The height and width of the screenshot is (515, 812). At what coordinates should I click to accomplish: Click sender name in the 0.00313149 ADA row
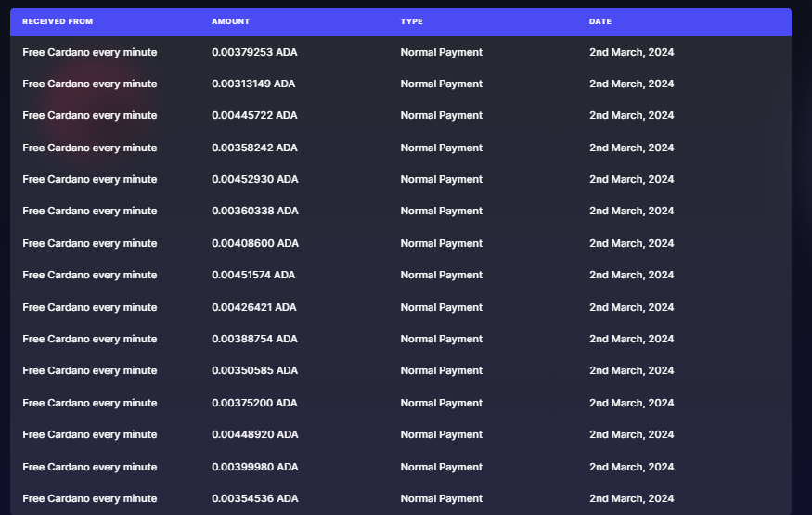click(x=90, y=84)
